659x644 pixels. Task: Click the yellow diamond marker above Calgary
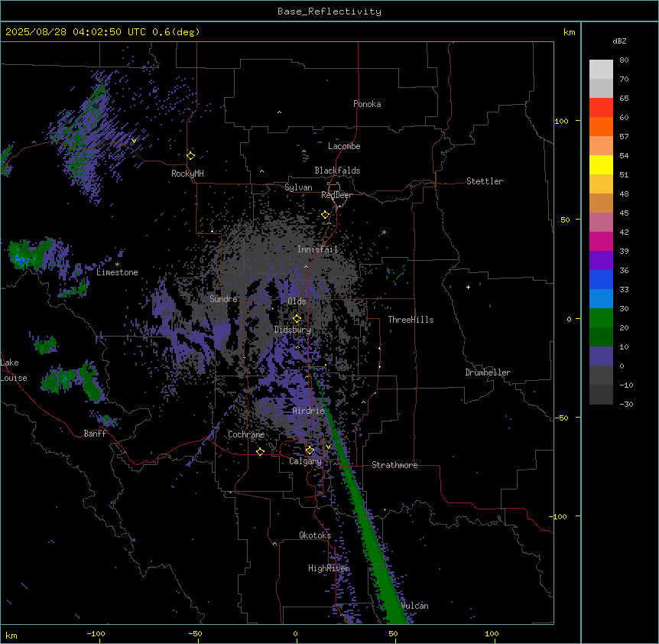[310, 450]
